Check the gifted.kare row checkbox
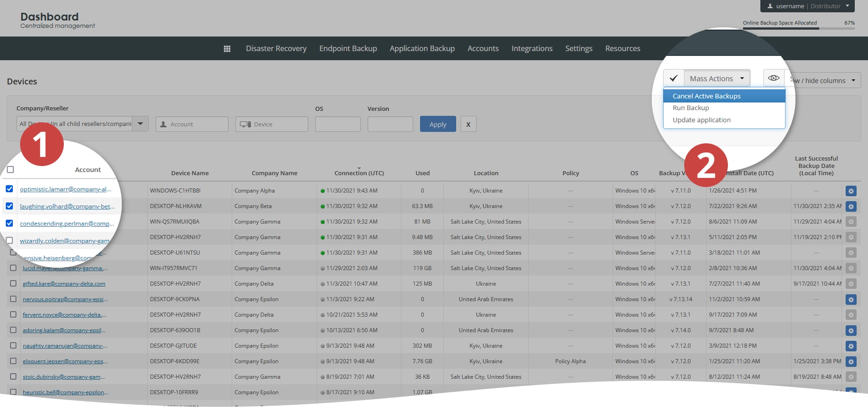Screen dimensions: 868x407 [13, 283]
